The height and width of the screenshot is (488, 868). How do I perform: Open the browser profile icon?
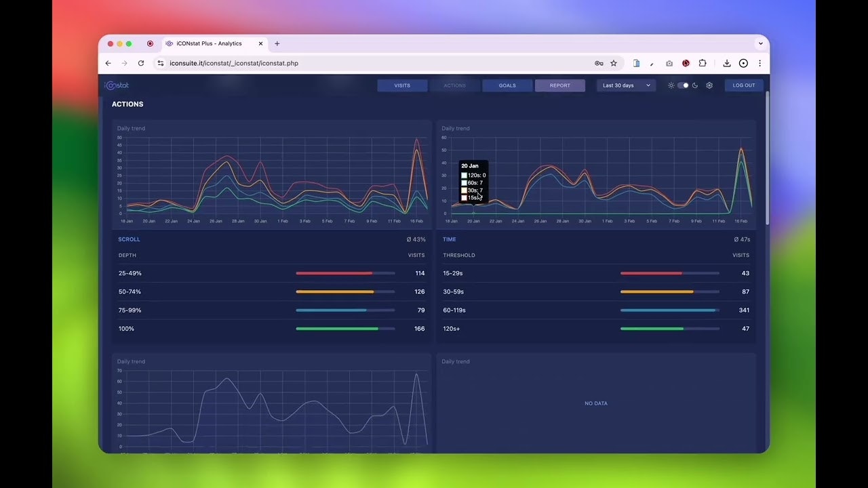[x=743, y=63]
